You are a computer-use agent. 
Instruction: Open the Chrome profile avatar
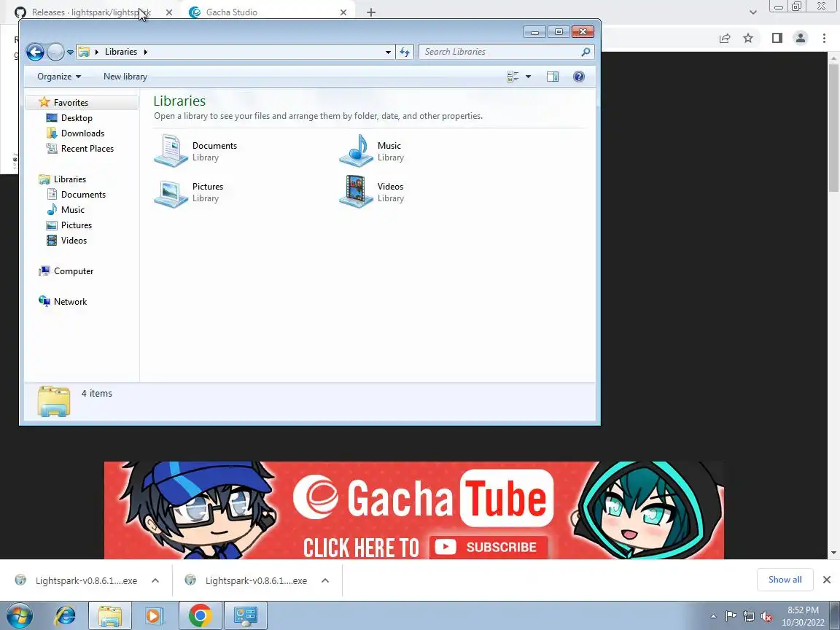[x=801, y=38]
